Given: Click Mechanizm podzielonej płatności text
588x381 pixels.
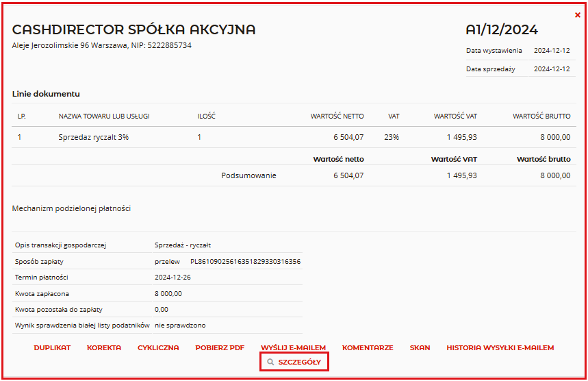Looking at the screenshot, I should [71, 209].
